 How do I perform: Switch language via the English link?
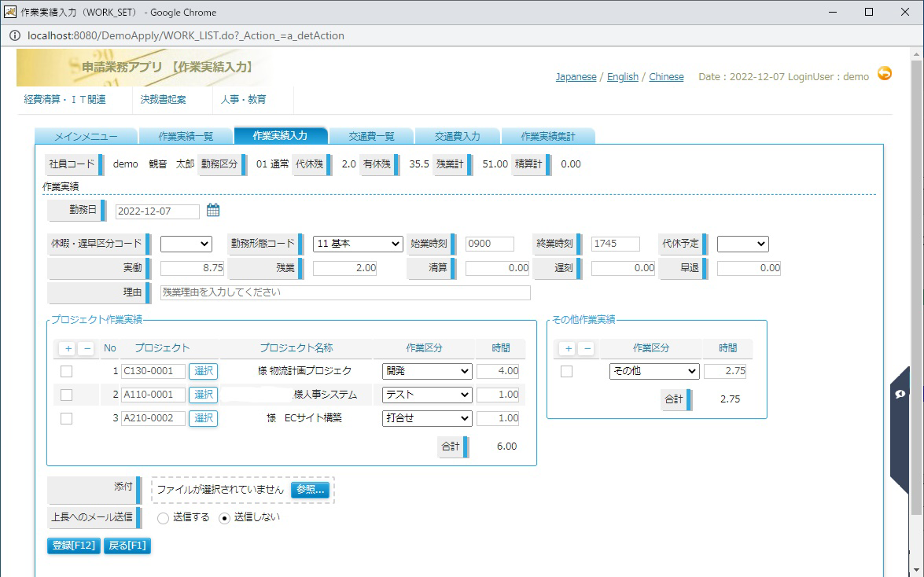tap(622, 77)
